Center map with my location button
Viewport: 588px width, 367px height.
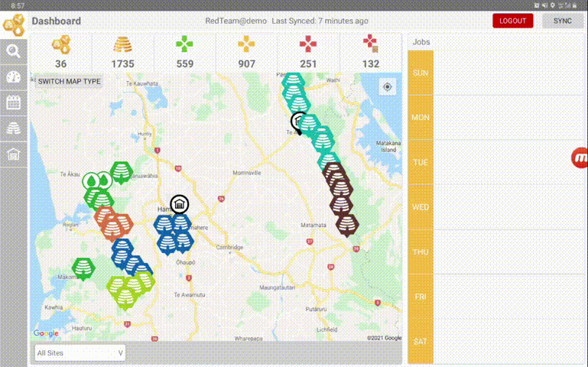coord(388,87)
